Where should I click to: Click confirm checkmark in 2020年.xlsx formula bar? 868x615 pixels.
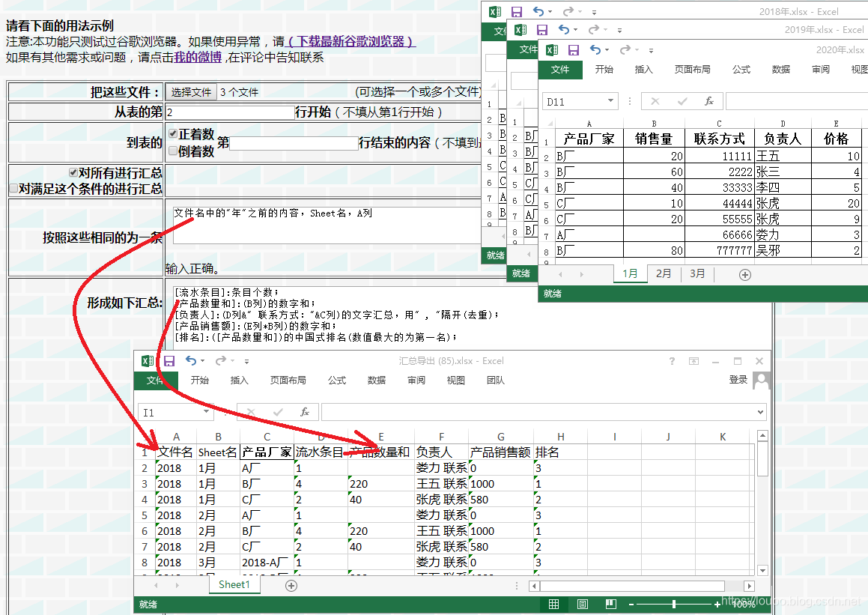pyautogui.click(x=682, y=101)
